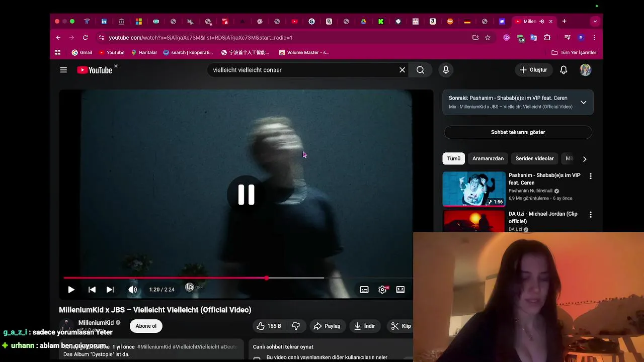
Task: Toggle subtitles in the player
Action: 364,290
